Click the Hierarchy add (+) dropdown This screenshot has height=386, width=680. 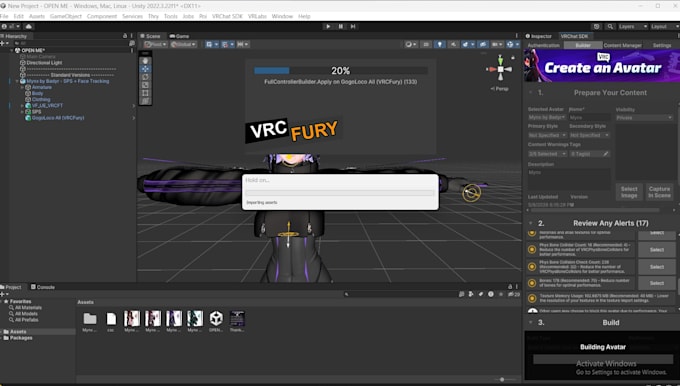coord(4,43)
